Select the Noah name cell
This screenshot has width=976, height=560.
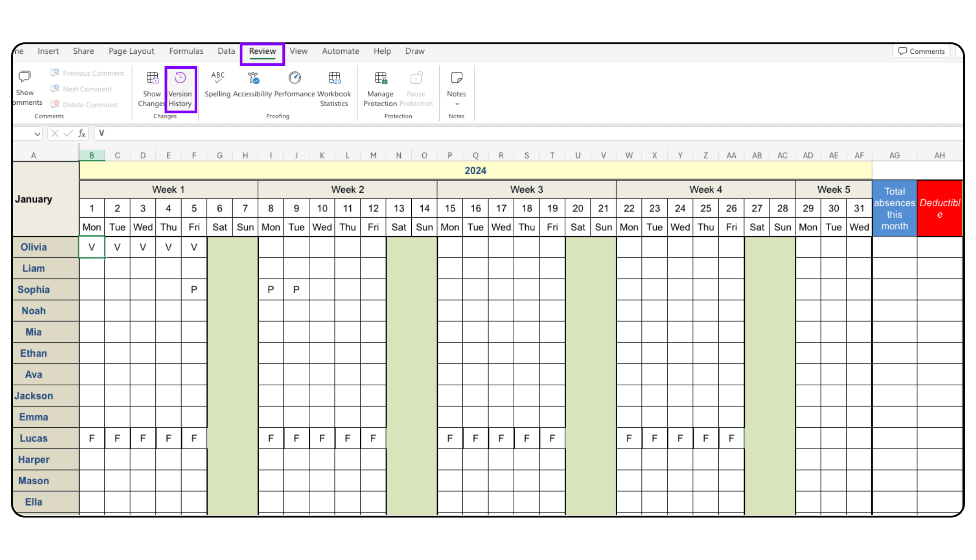click(x=46, y=311)
